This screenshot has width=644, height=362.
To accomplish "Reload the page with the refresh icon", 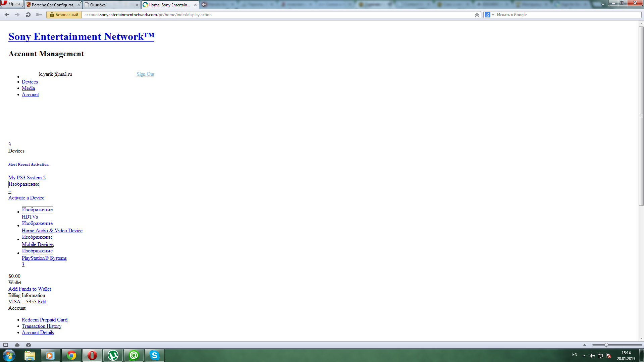I will tap(28, 15).
